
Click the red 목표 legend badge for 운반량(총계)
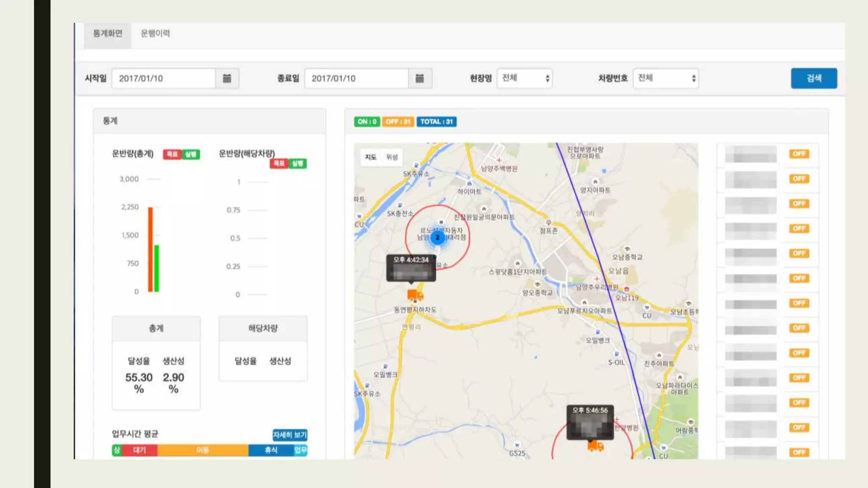[x=172, y=154]
